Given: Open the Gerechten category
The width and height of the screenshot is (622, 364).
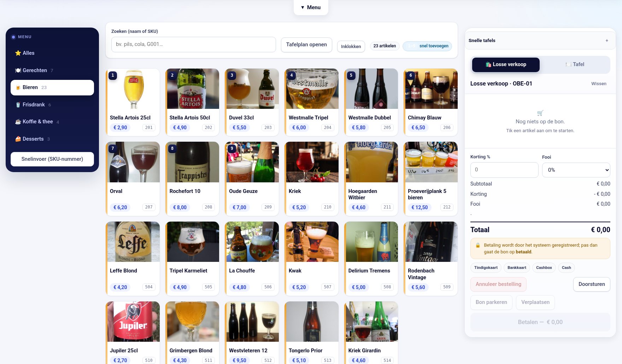Looking at the screenshot, I should coord(52,70).
